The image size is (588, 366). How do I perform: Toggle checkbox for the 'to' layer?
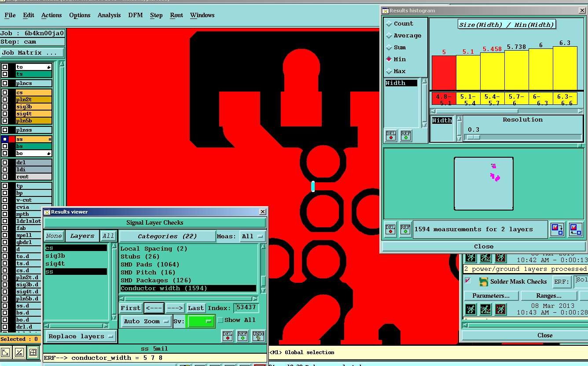click(5, 67)
